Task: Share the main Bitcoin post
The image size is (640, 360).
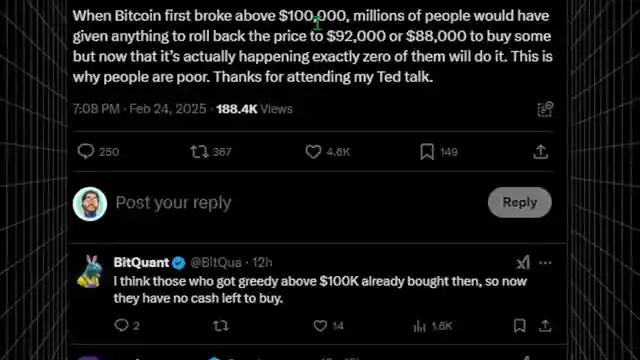Action: tap(540, 151)
